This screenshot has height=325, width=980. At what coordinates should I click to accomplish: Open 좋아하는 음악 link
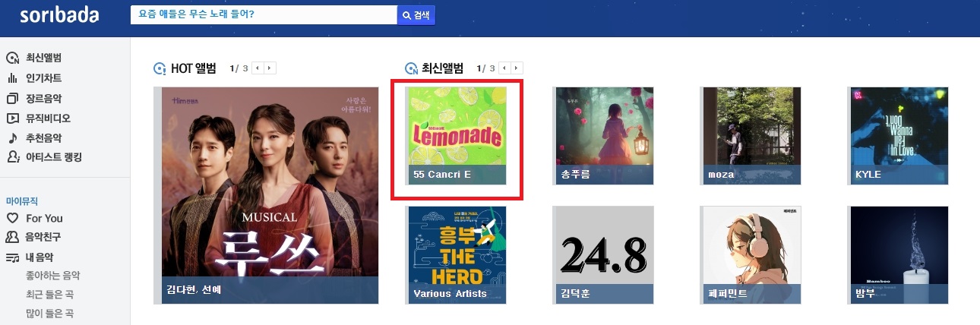click(x=52, y=275)
